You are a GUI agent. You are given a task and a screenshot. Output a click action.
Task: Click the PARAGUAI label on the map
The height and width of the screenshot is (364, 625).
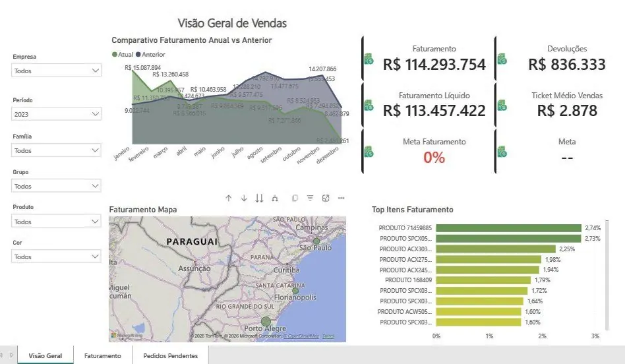[x=192, y=241]
